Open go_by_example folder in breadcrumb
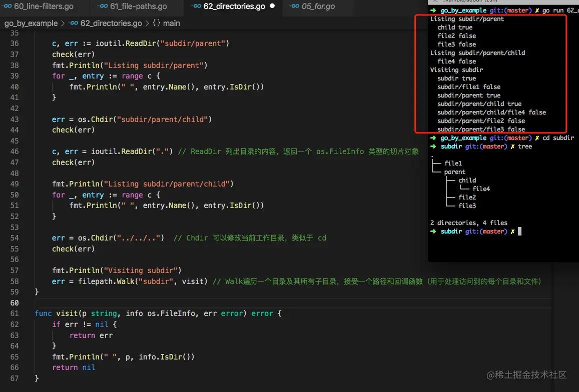 31,23
